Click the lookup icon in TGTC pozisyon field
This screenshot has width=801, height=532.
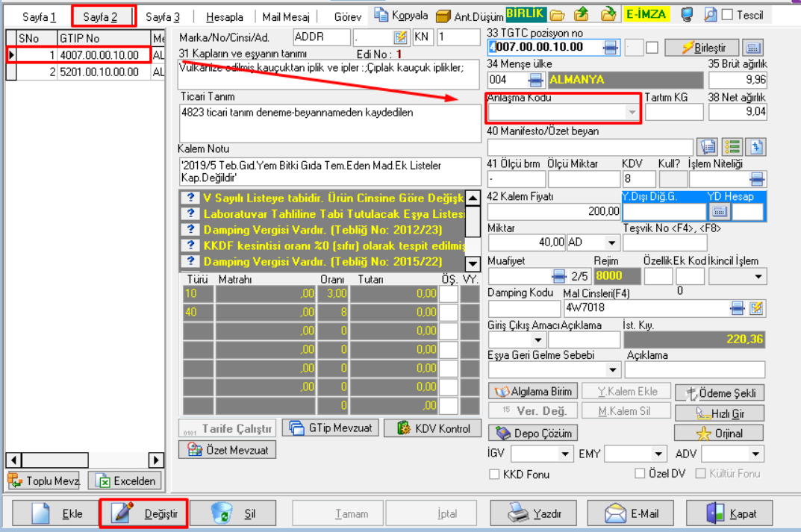(x=610, y=48)
